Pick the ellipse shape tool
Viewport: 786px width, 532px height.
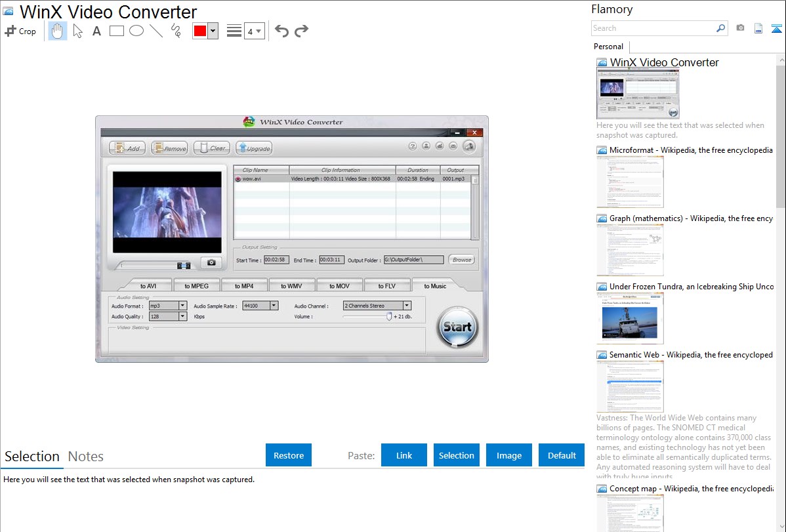tap(136, 31)
